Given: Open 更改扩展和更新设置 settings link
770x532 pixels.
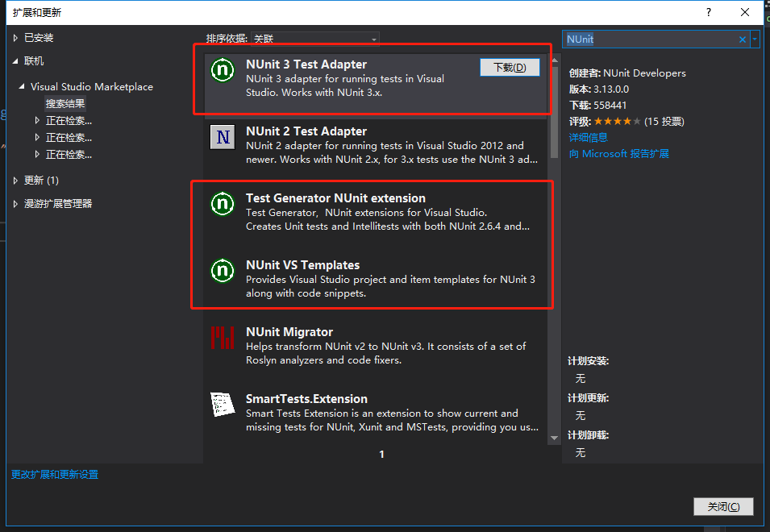Looking at the screenshot, I should (x=55, y=475).
